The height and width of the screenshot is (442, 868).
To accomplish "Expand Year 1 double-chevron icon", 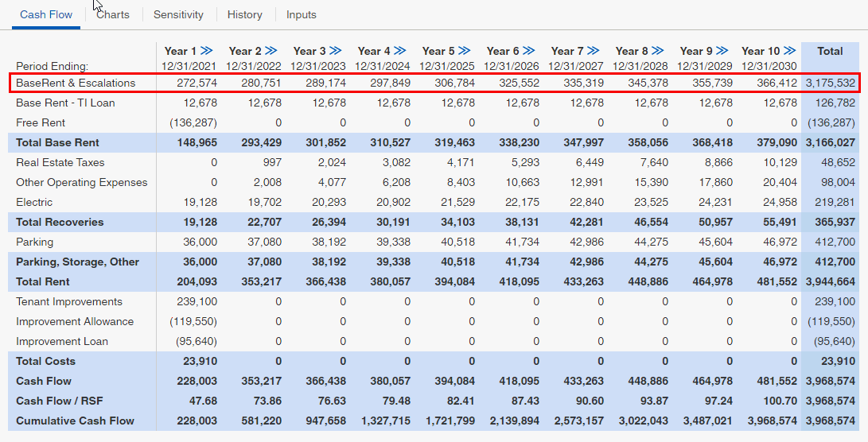I will 207,51.
